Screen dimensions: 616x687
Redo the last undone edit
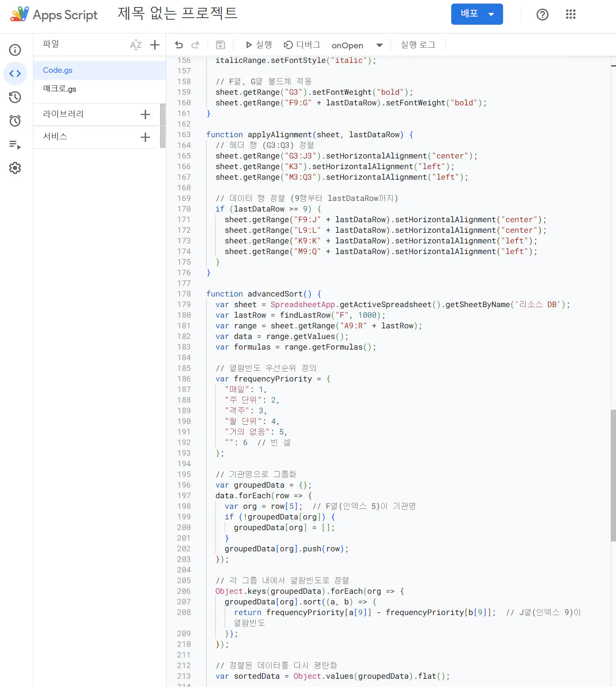click(x=195, y=45)
